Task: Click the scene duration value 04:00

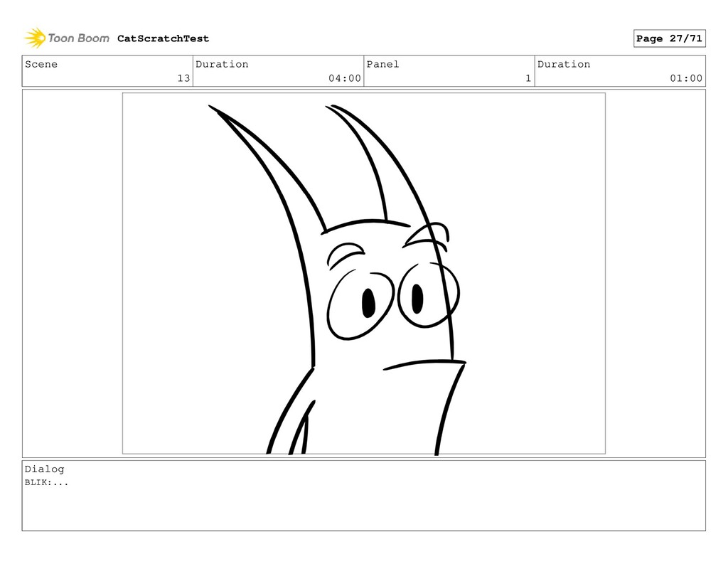Action: click(345, 78)
